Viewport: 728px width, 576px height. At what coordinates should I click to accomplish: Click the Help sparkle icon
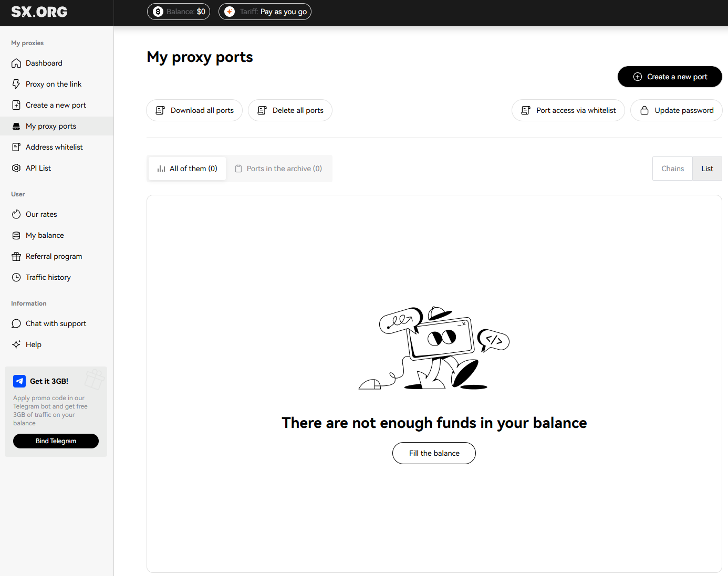coord(16,344)
